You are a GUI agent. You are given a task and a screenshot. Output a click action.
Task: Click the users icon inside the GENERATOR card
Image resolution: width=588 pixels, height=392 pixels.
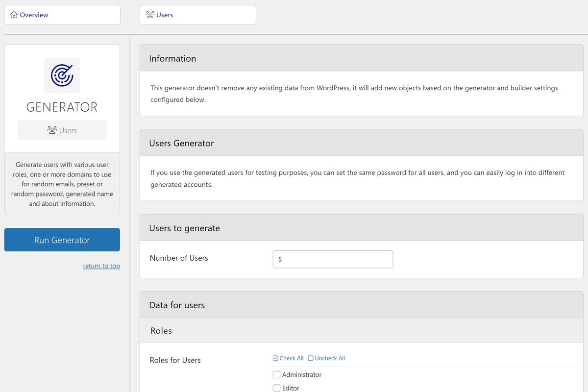[52, 130]
